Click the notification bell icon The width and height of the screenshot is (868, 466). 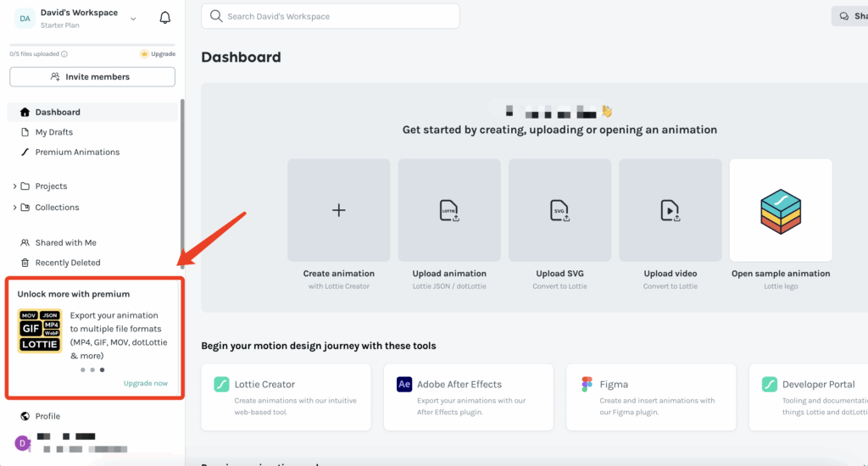[x=164, y=18]
